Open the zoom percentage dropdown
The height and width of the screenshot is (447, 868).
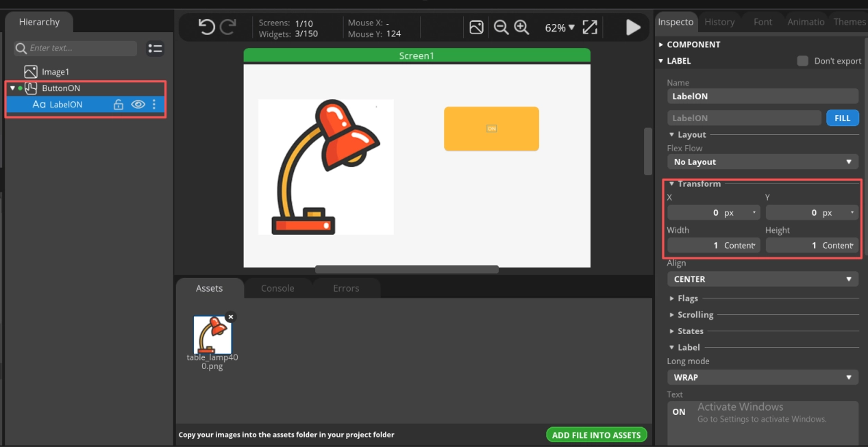pos(560,28)
